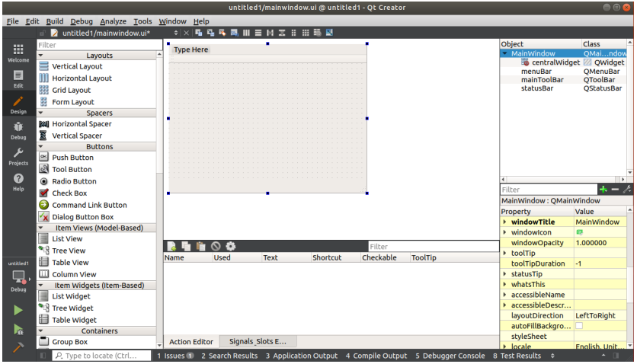Viewport: 637px width, 364px height.
Task: Open the untitled1 Debug kit selector
Action: 18,276
